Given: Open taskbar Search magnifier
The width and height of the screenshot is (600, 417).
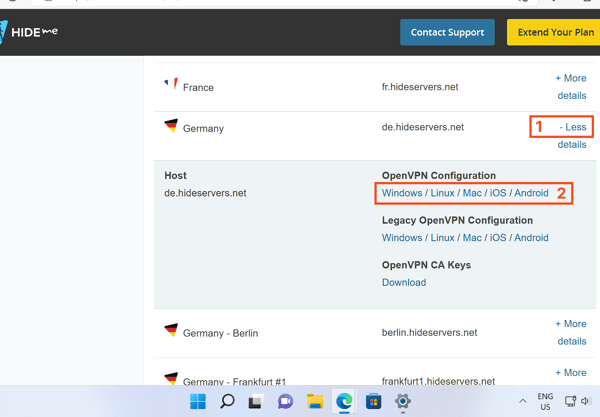Looking at the screenshot, I should click(x=227, y=401).
